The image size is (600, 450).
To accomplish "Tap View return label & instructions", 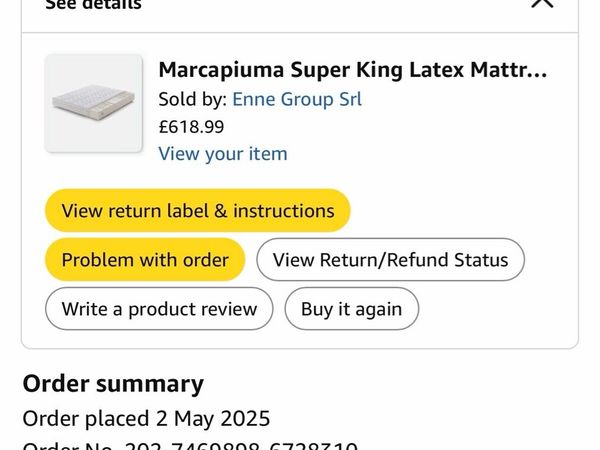I will (x=198, y=210).
